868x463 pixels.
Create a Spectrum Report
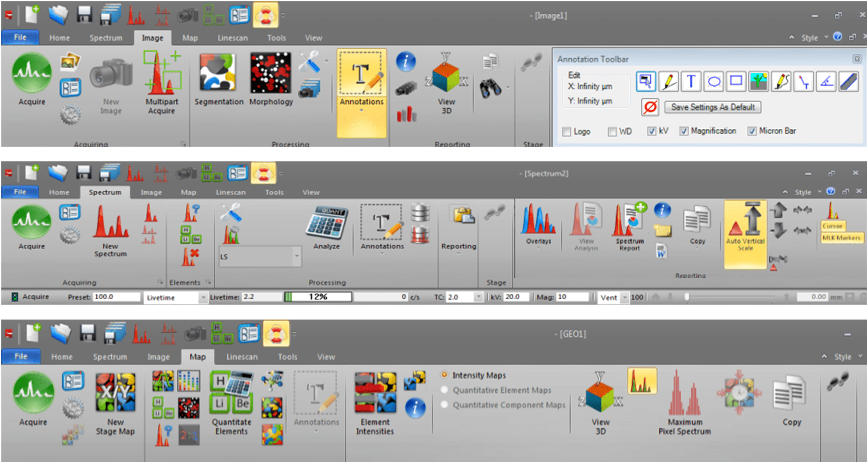tap(629, 226)
